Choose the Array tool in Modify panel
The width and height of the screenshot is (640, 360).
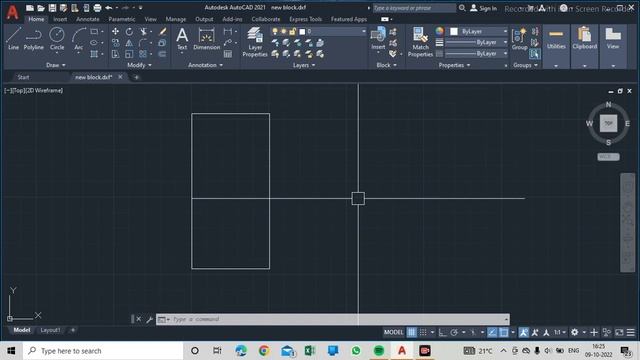tap(143, 54)
